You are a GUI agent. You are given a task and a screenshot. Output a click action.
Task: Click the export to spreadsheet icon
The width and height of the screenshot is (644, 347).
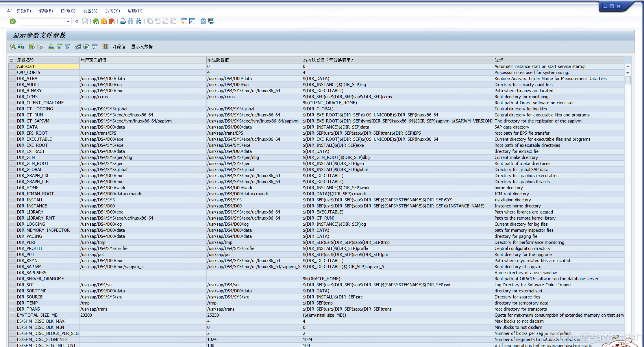click(78, 47)
